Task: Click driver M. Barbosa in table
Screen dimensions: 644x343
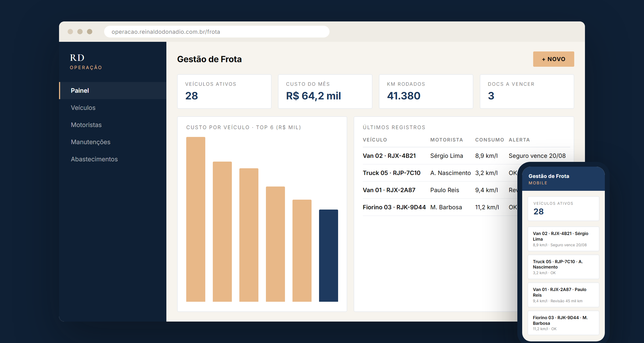Action: [x=446, y=207]
